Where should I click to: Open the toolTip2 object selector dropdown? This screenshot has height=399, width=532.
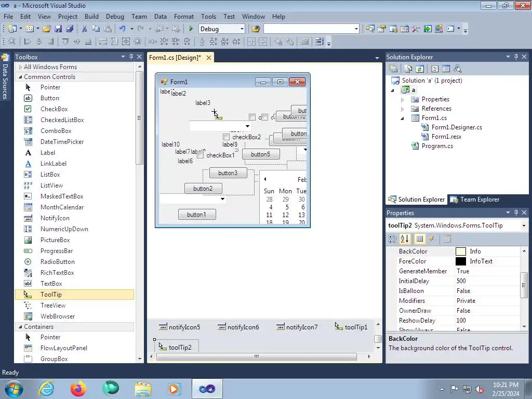524,225
